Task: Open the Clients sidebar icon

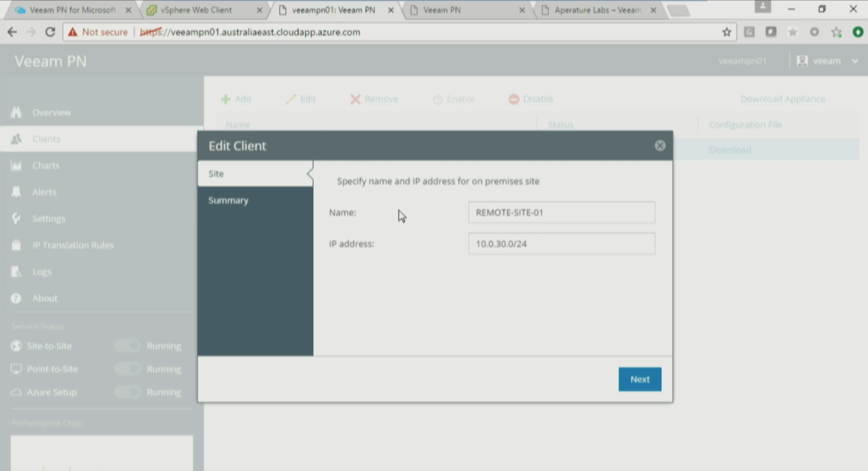Action: pyautogui.click(x=17, y=139)
